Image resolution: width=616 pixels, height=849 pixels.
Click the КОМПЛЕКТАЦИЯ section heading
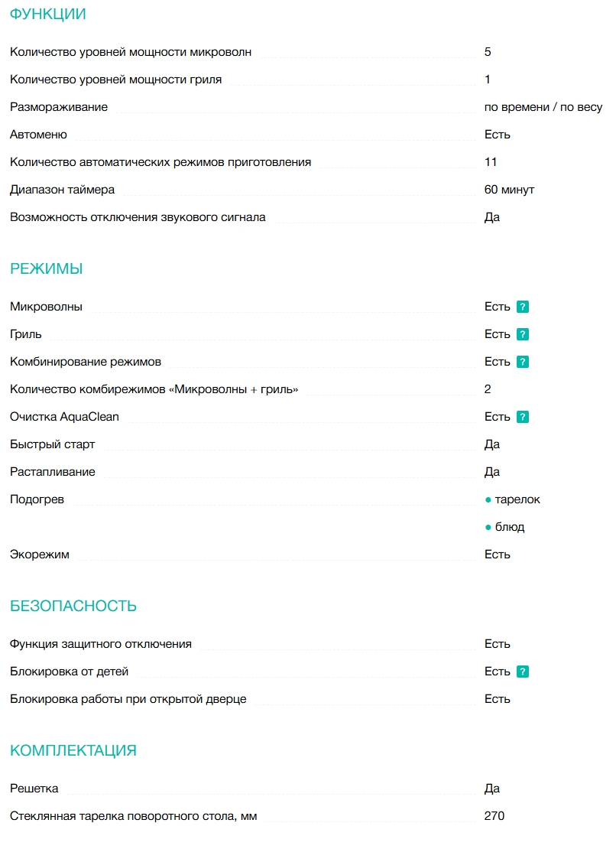pos(73,750)
